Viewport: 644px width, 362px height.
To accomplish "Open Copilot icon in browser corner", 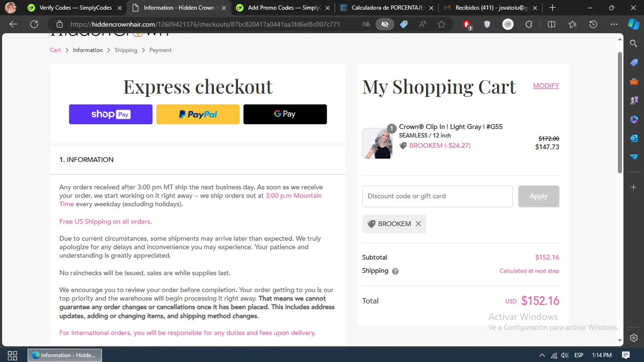I will (x=634, y=24).
